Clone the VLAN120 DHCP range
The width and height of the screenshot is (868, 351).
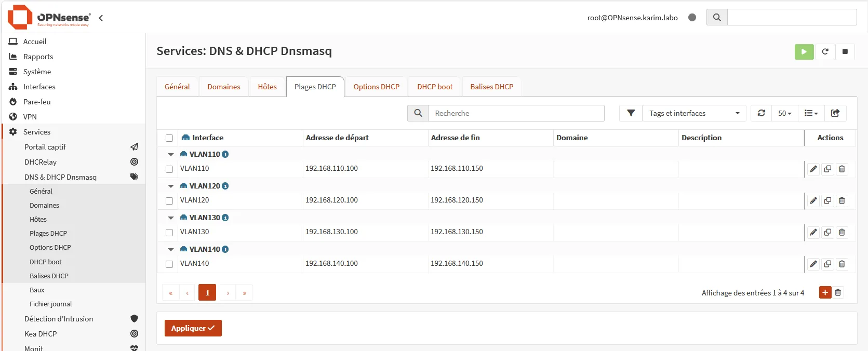click(x=827, y=200)
